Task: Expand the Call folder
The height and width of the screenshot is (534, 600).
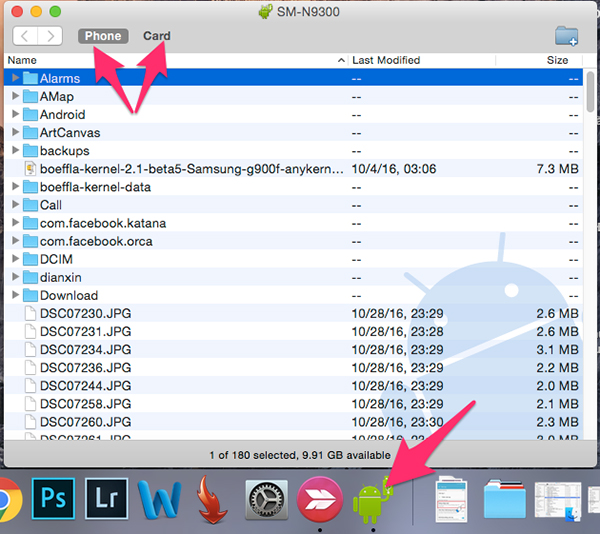Action: [15, 204]
